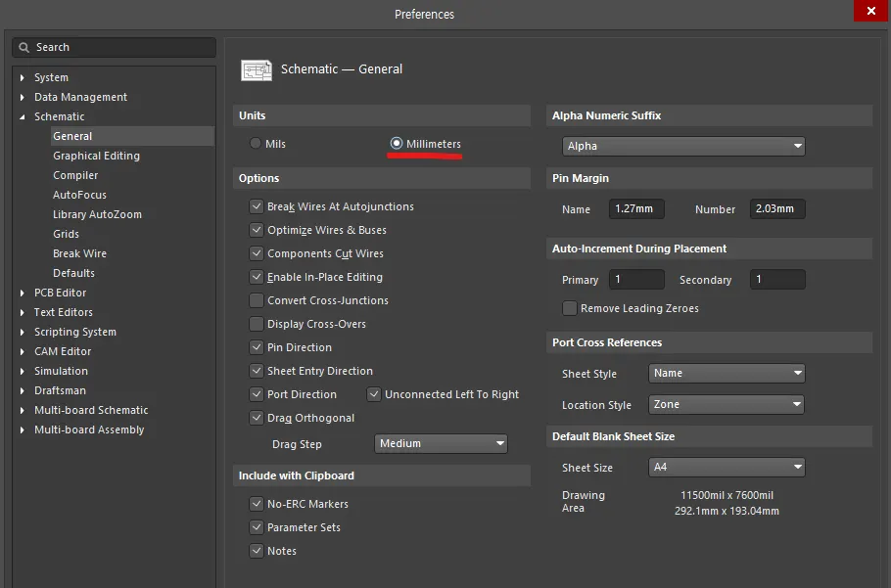This screenshot has width=891, height=588.
Task: Open the Sheet Size dropdown
Action: pos(727,467)
